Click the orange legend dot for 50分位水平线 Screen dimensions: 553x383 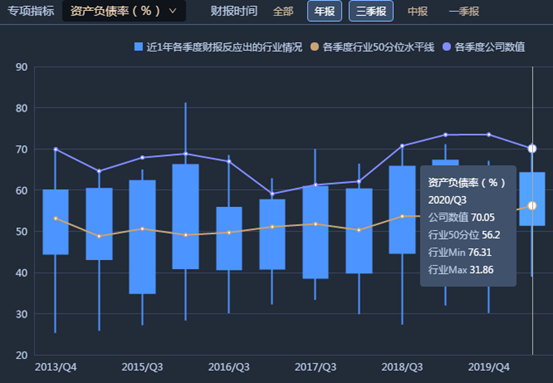pos(314,47)
